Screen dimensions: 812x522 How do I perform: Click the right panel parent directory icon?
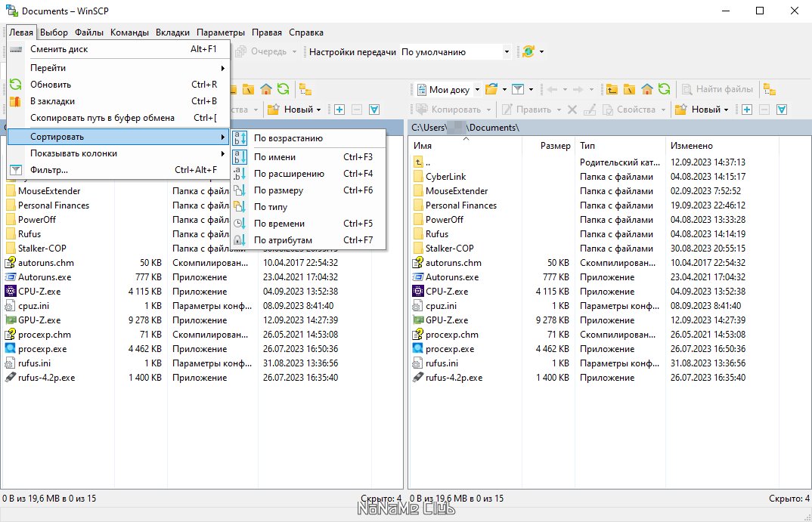coord(612,89)
